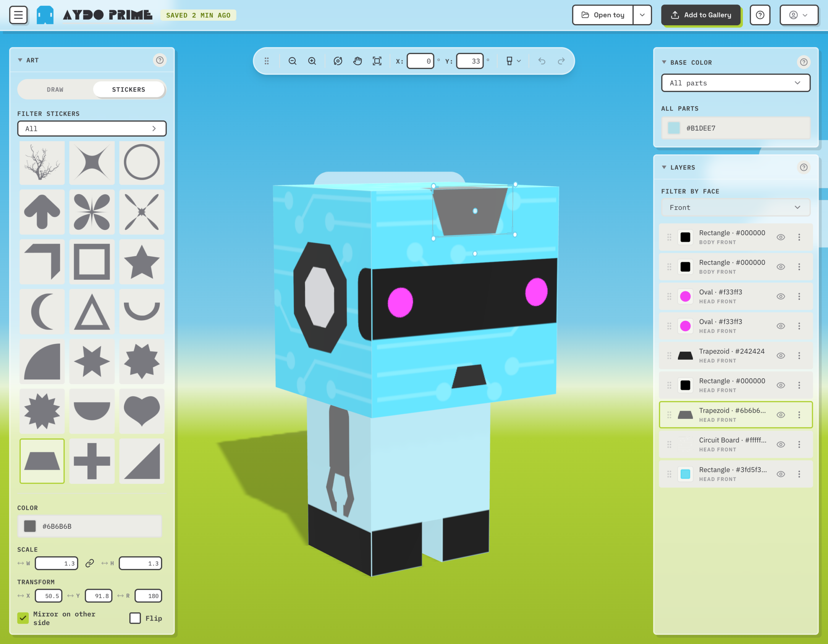Open the base color #B1DEE7 swatch
The image size is (828, 644).
click(x=674, y=128)
